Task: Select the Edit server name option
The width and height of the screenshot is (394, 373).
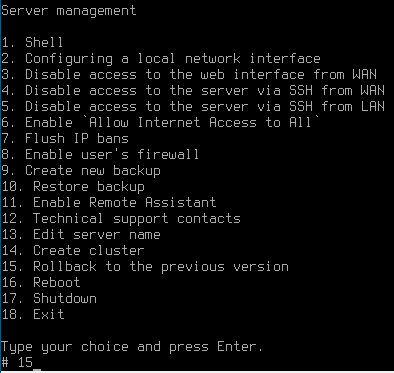Action: tap(81, 234)
